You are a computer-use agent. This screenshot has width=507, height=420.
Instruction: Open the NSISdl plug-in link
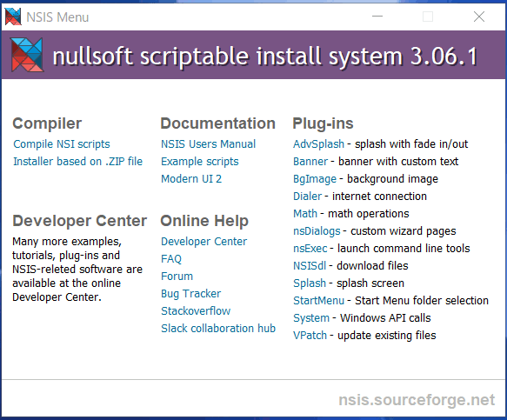[310, 266]
